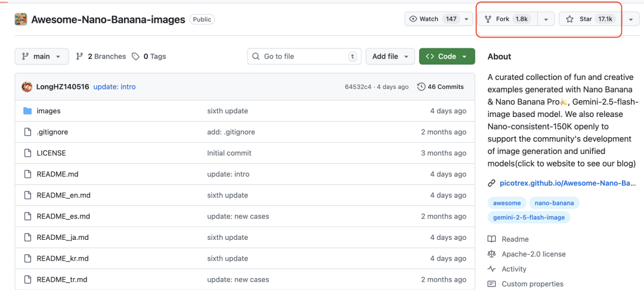The height and width of the screenshot is (290, 644).
Task: Open the README_es.md file
Action: click(x=63, y=216)
